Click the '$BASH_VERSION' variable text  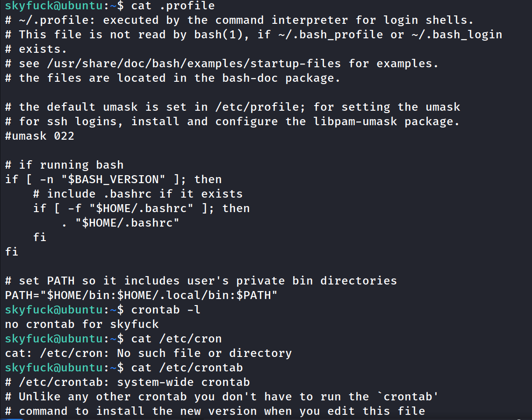point(117,179)
